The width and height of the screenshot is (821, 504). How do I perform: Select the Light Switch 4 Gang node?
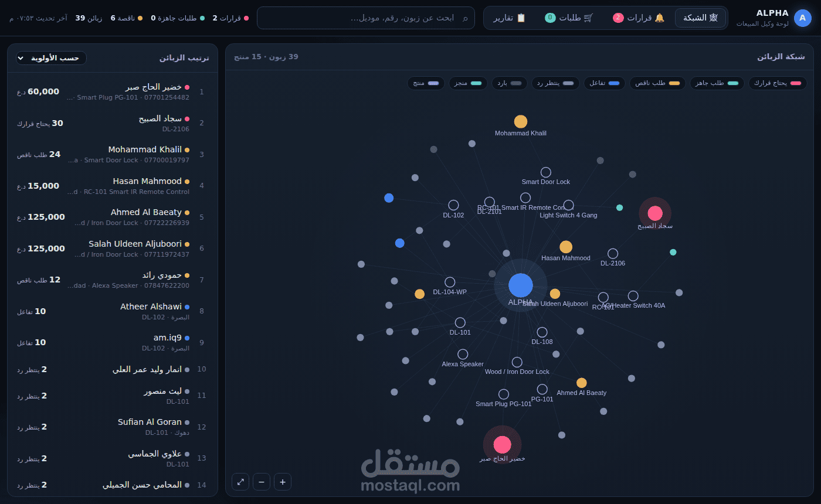(568, 205)
